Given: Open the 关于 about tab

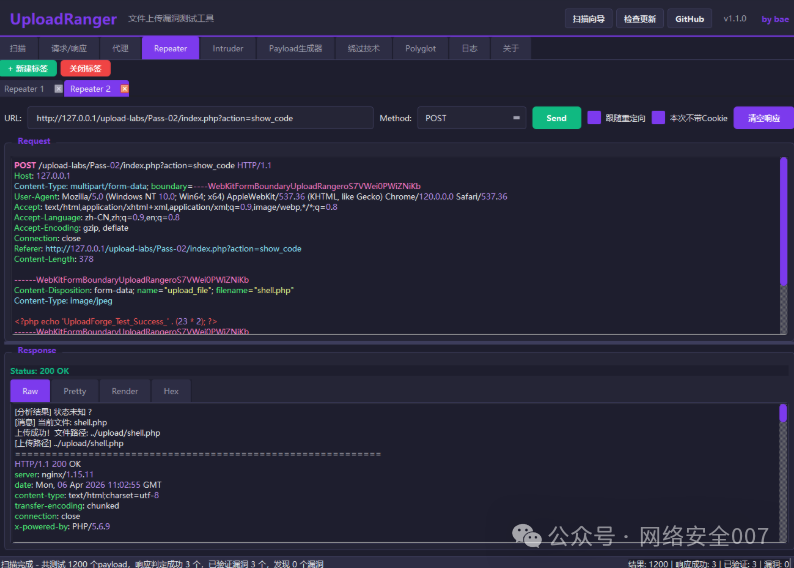Looking at the screenshot, I should (511, 48).
